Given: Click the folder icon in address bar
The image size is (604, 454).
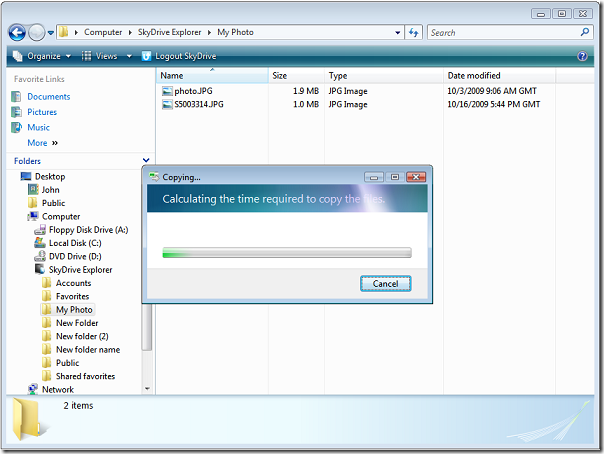Looking at the screenshot, I should coord(64,32).
